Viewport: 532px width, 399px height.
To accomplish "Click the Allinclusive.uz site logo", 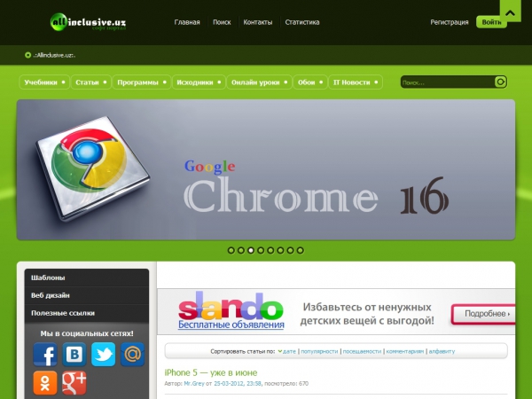I will coord(88,22).
